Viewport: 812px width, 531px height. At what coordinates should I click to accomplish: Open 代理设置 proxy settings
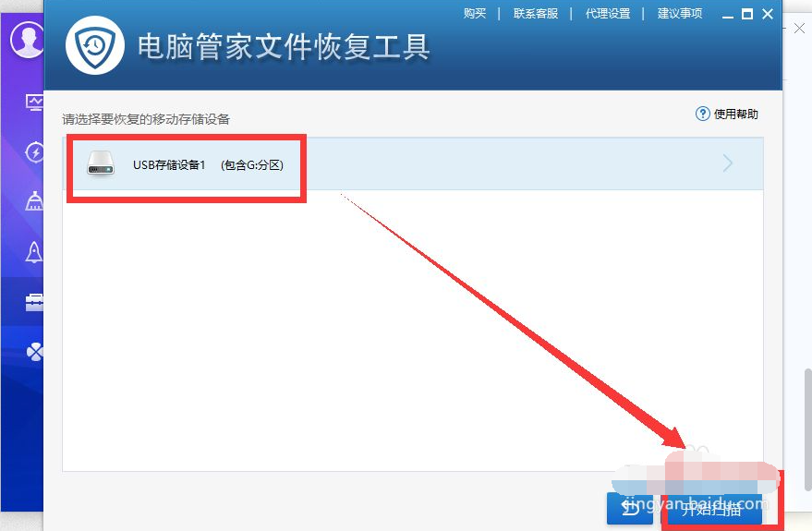coord(607,13)
